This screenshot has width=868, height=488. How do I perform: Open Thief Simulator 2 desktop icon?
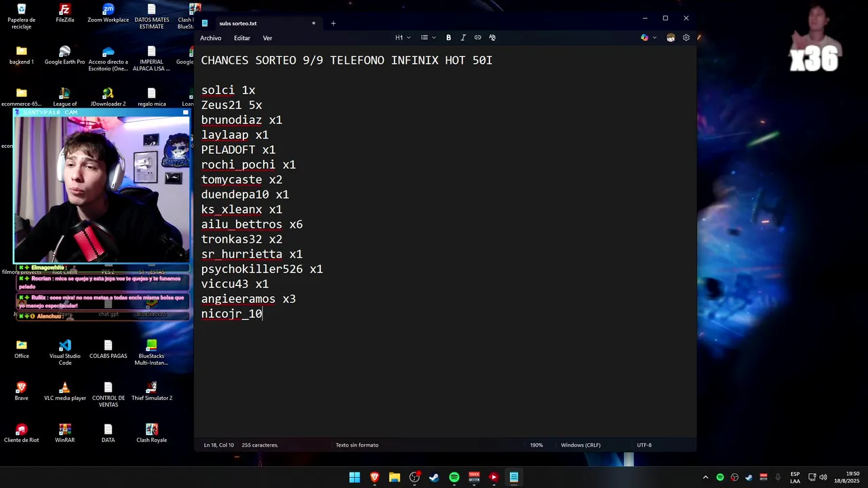(x=152, y=391)
